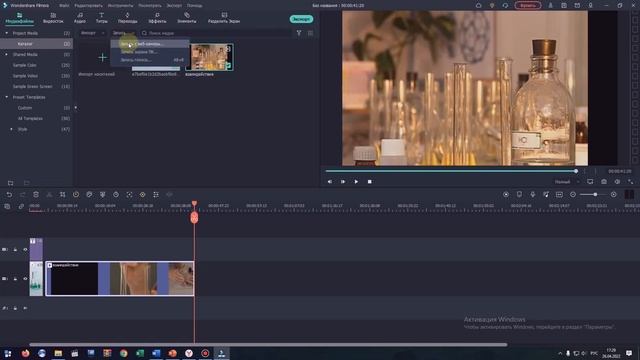Select the Crop tool icon in timeline toolbar

(62, 195)
